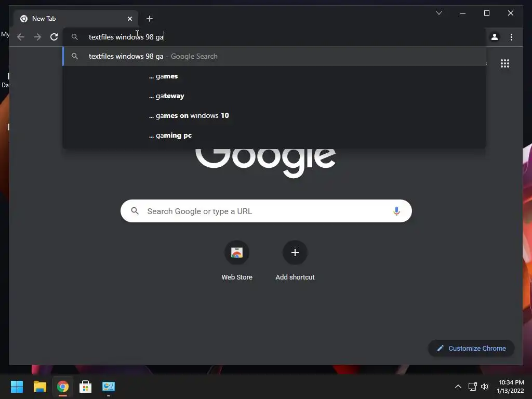Image resolution: width=532 pixels, height=399 pixels.
Task: Pick '... games on windows 10' suggestion
Action: coord(274,116)
